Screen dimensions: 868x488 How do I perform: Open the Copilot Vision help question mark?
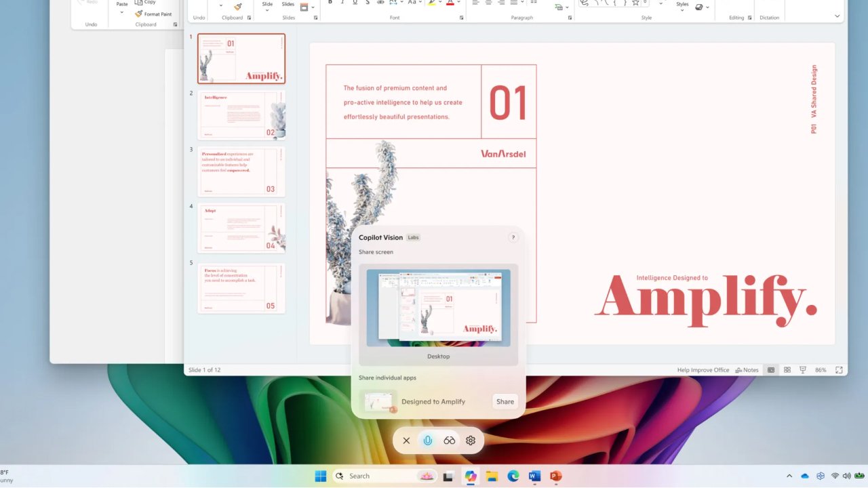pos(513,237)
